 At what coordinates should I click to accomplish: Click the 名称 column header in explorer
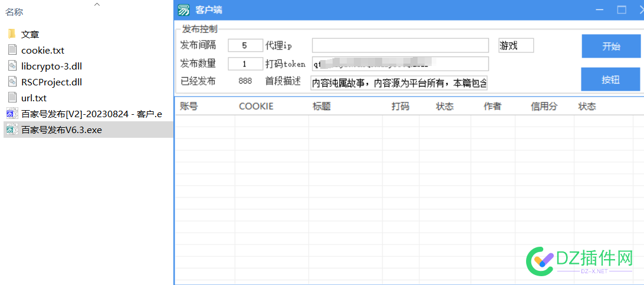pyautogui.click(x=14, y=12)
